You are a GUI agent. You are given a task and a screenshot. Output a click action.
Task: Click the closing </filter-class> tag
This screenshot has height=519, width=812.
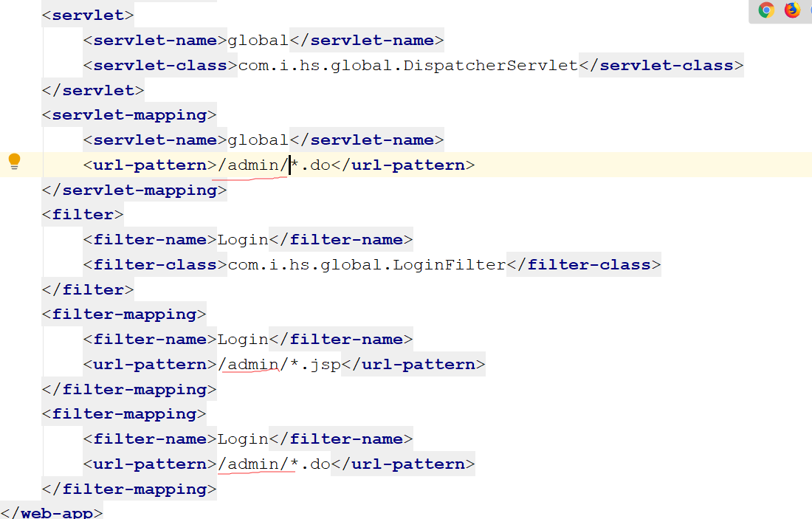tap(584, 265)
